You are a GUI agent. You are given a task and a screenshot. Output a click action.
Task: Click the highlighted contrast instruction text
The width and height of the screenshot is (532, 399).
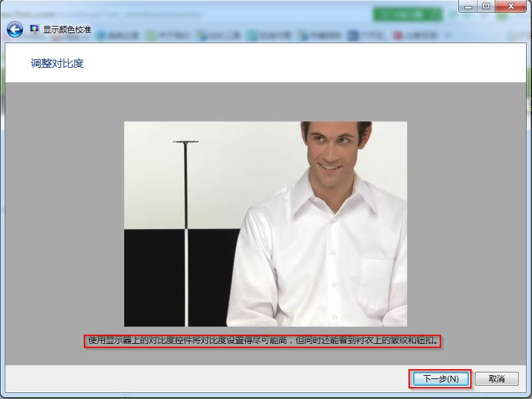tap(265, 341)
